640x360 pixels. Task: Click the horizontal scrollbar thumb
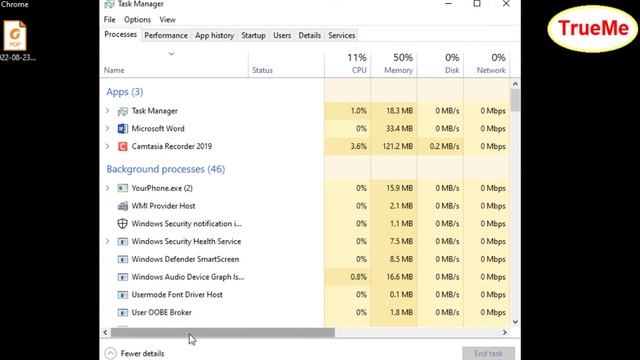[x=223, y=333]
